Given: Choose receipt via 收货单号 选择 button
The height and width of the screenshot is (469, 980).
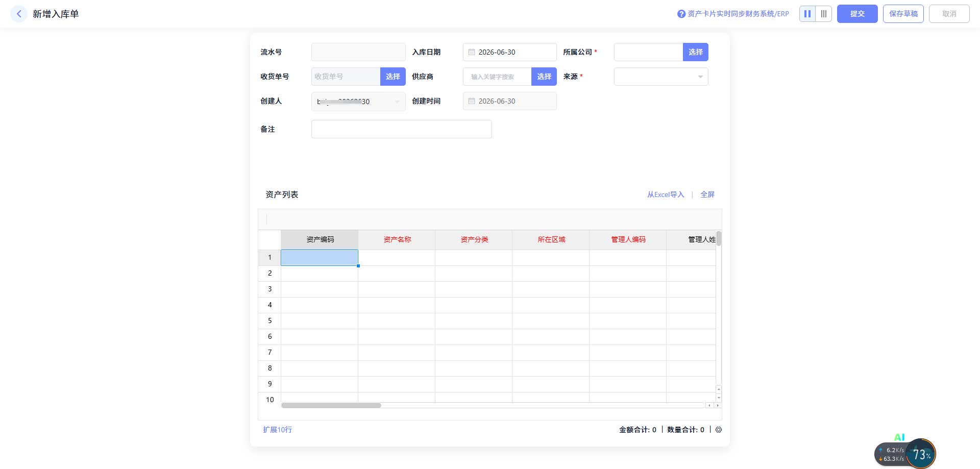Looking at the screenshot, I should point(393,77).
